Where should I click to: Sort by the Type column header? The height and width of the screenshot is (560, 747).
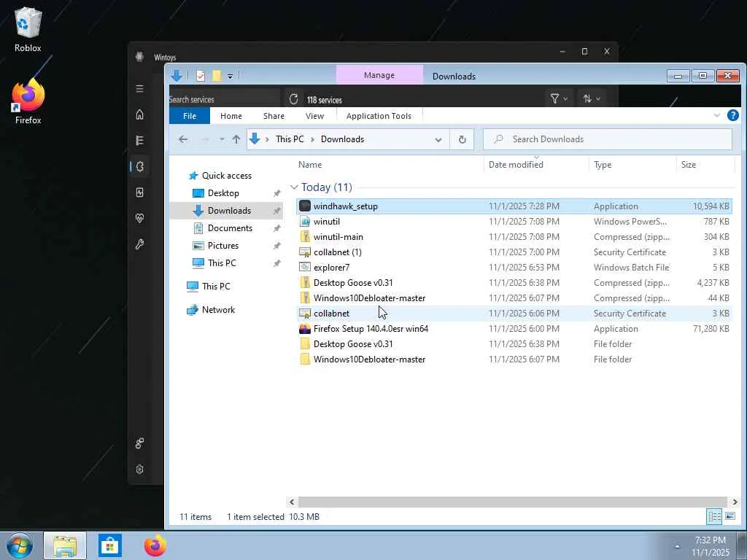pyautogui.click(x=603, y=164)
